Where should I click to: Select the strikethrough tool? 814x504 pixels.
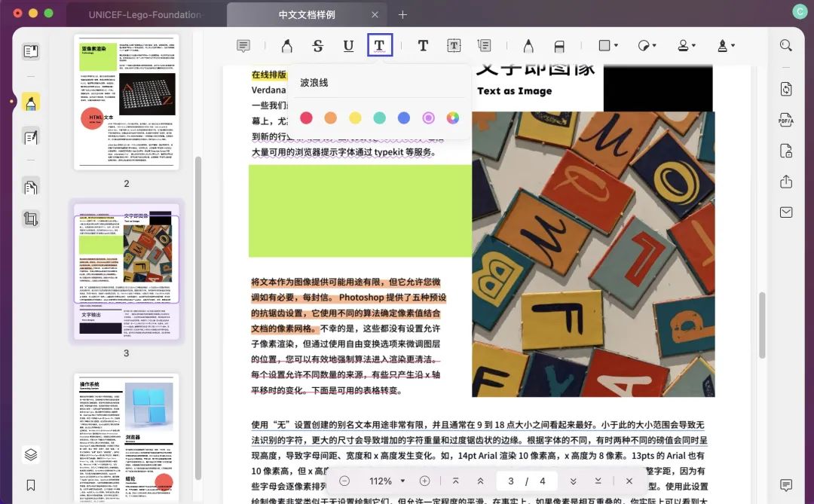(318, 46)
